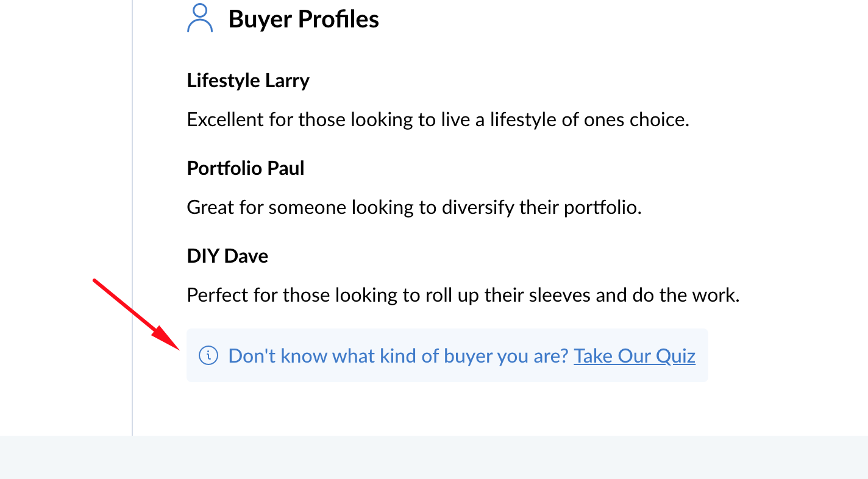Select the Portfolio Paul profile title
The width and height of the screenshot is (868, 479).
point(246,168)
